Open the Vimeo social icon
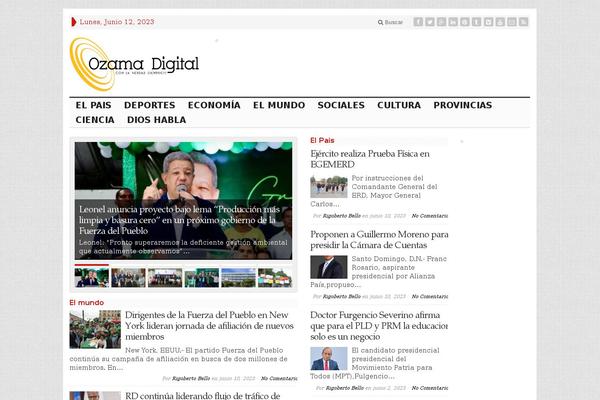The image size is (600, 400). (x=488, y=22)
